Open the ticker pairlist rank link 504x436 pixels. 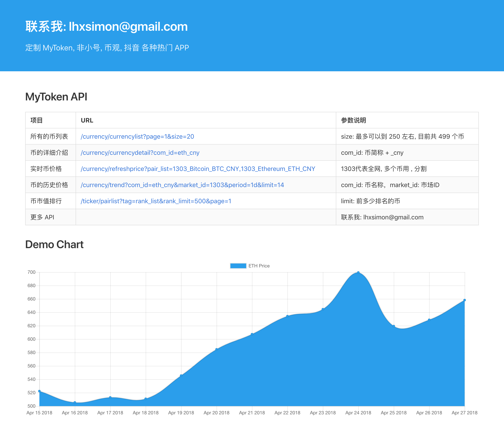click(156, 201)
